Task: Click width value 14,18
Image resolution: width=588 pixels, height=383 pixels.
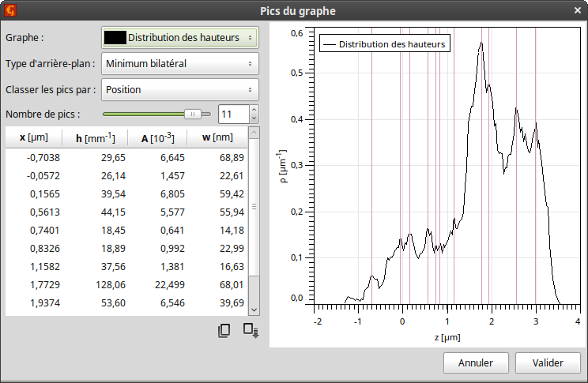Action: point(232,231)
